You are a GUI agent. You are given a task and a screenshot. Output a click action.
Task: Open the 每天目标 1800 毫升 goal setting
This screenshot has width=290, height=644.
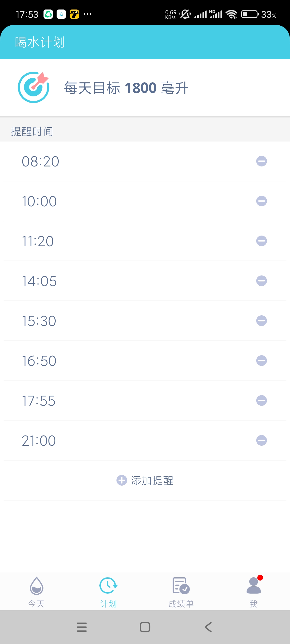tap(145, 87)
